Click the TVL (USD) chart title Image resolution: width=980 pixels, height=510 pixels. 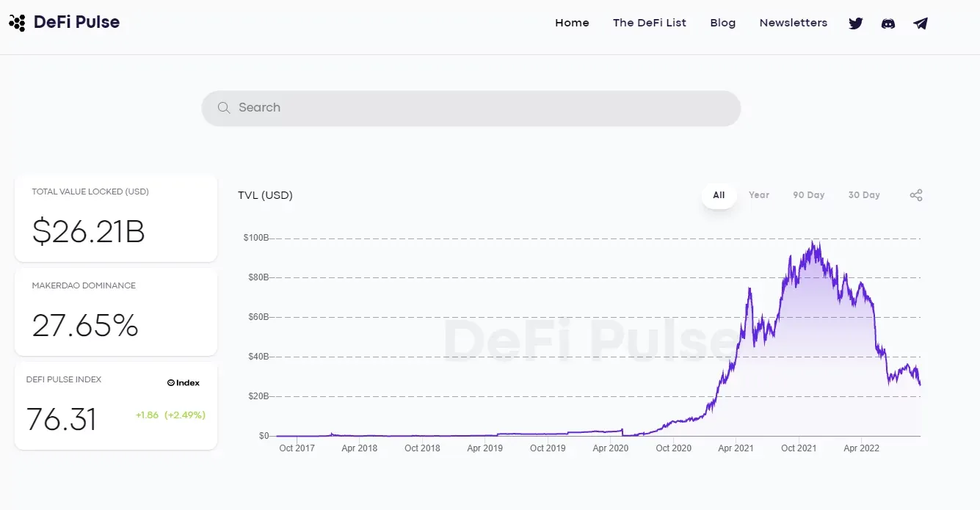[x=265, y=195]
